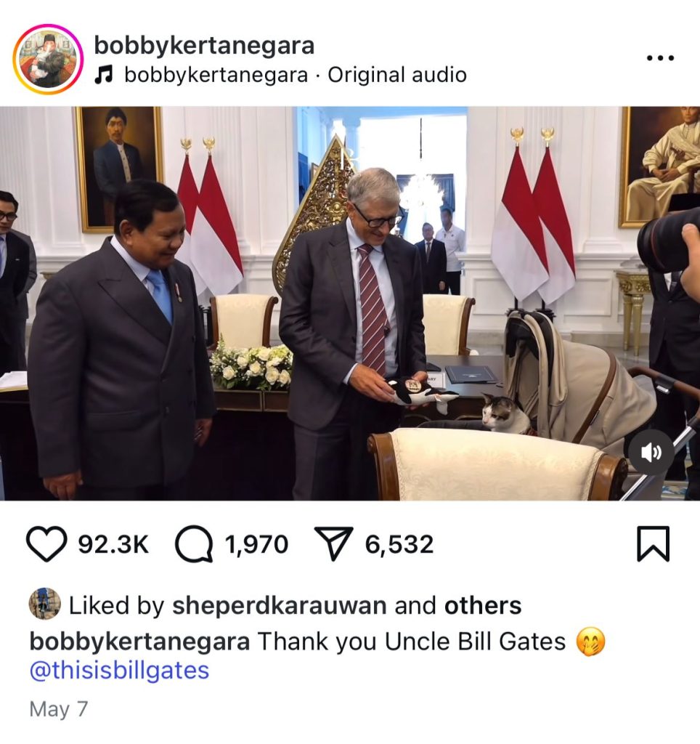Open the @thisisbillgates mention
Image resolution: width=700 pixels, height=744 pixels.
[119, 671]
